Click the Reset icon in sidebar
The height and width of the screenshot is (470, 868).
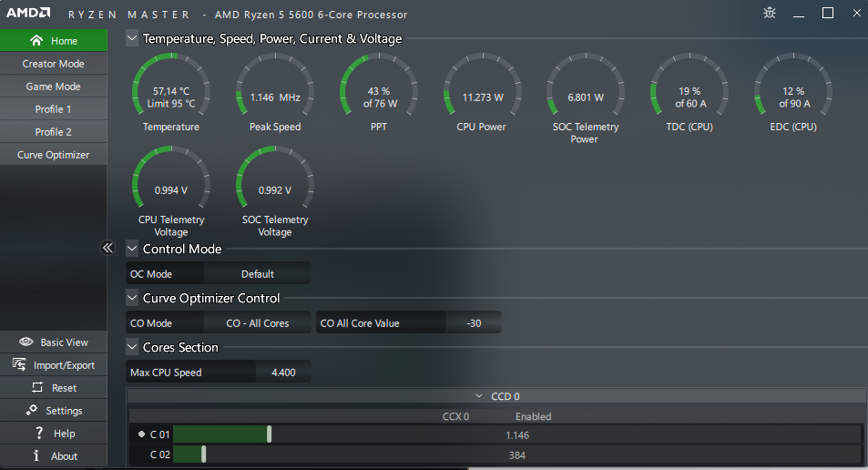point(37,387)
